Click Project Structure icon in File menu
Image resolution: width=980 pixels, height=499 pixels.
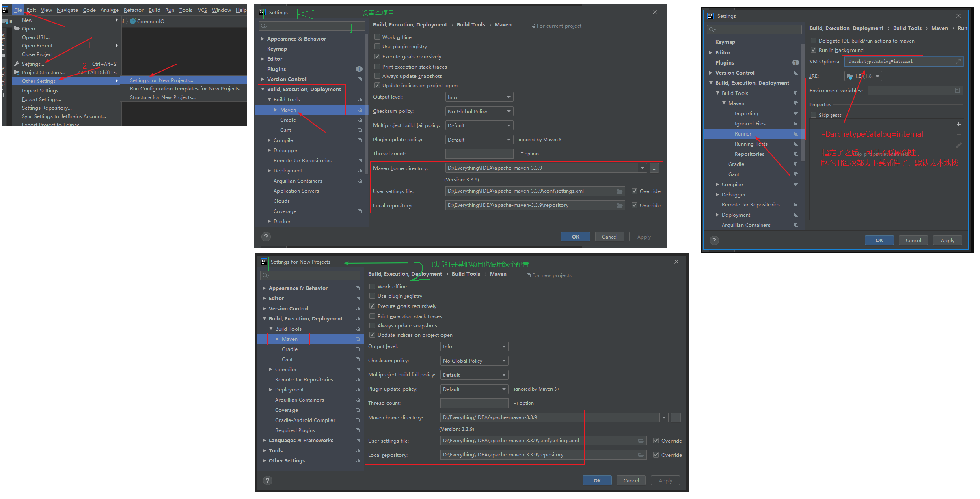[x=17, y=72]
